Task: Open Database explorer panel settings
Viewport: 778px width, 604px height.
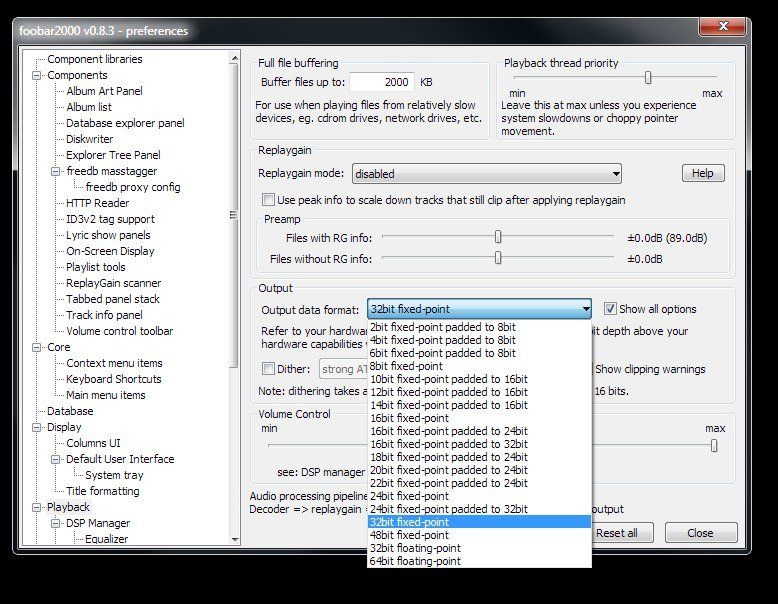Action: click(x=125, y=123)
